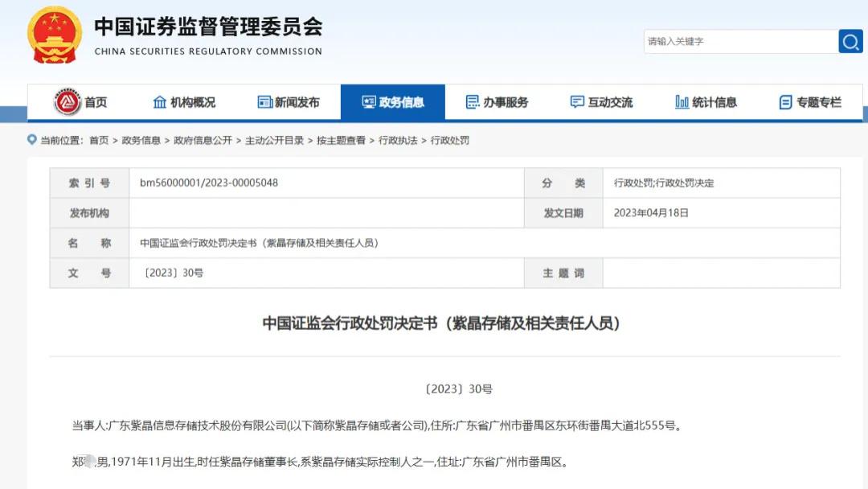This screenshot has height=489, width=868.
Task: Click the circular CSRC seal icon left of 首页
Action: pyautogui.click(x=66, y=102)
